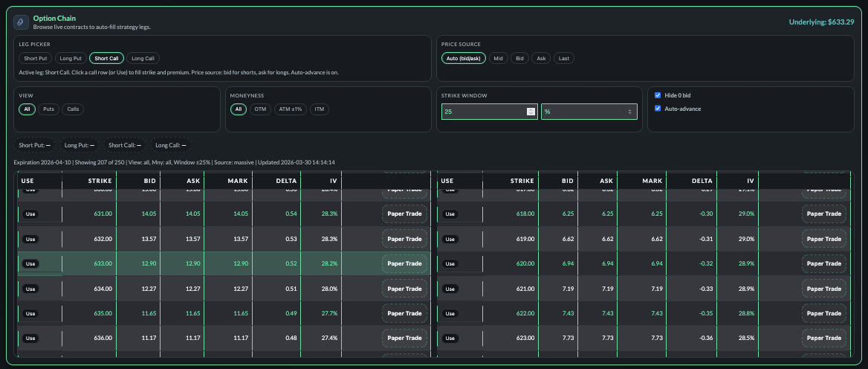
Task: Toggle Hide 0 bid checkbox
Action: click(x=658, y=95)
